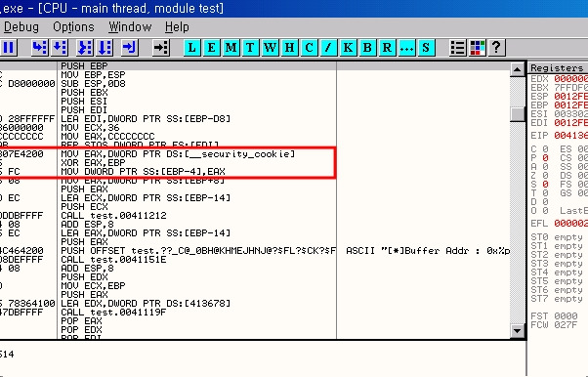Select the EFL register row
588x377 pixels.
tap(559, 224)
